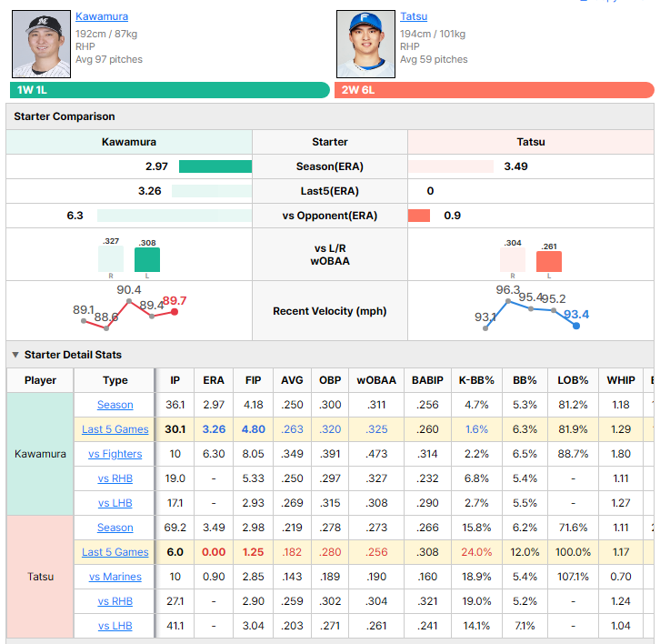Open Kawamura's vs RHB link
The image size is (660, 644).
coord(115,478)
